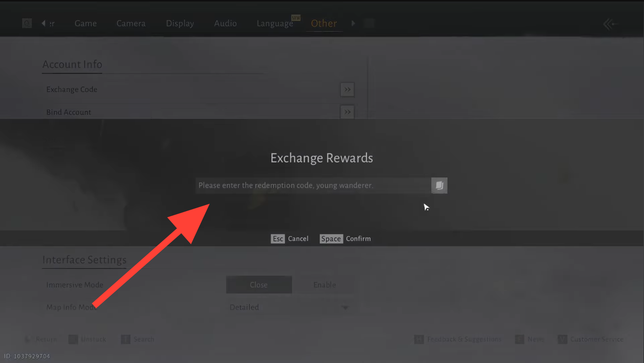
Task: Click the Unstuck option in bottom bar
Action: [87, 339]
